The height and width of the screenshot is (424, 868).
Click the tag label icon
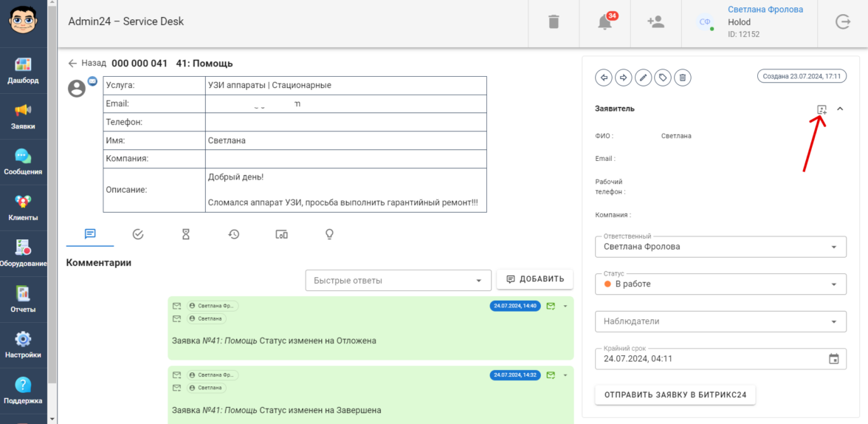point(664,77)
